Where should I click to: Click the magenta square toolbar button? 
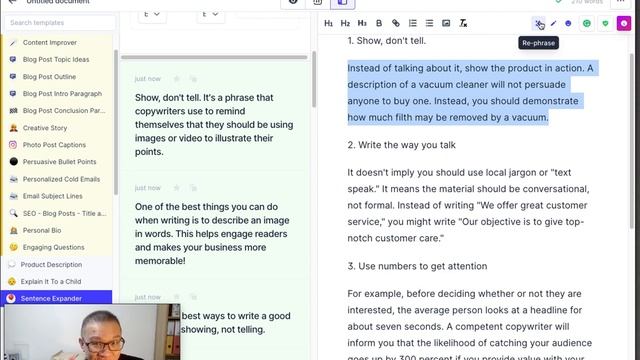pos(624,24)
